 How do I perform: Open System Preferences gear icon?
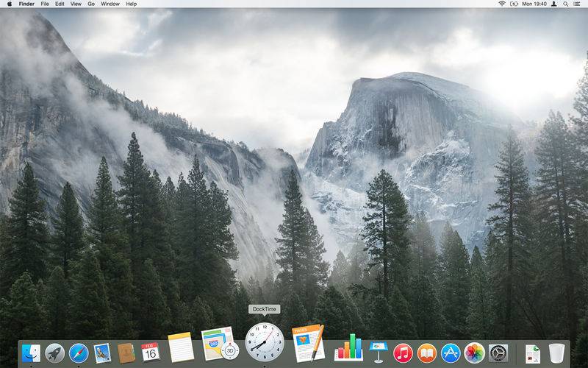tap(498, 353)
